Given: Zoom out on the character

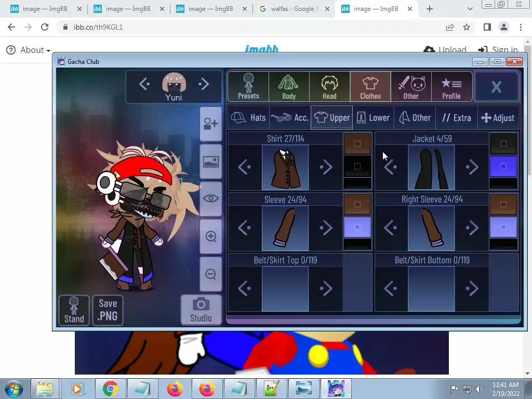Looking at the screenshot, I should point(211,274).
